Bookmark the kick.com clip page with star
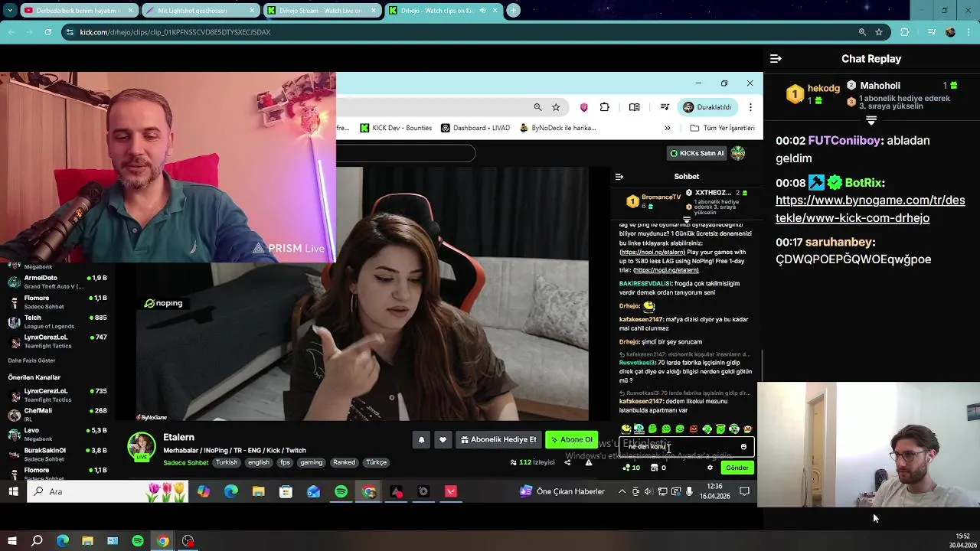Viewport: 980px width, 551px height. tap(879, 32)
